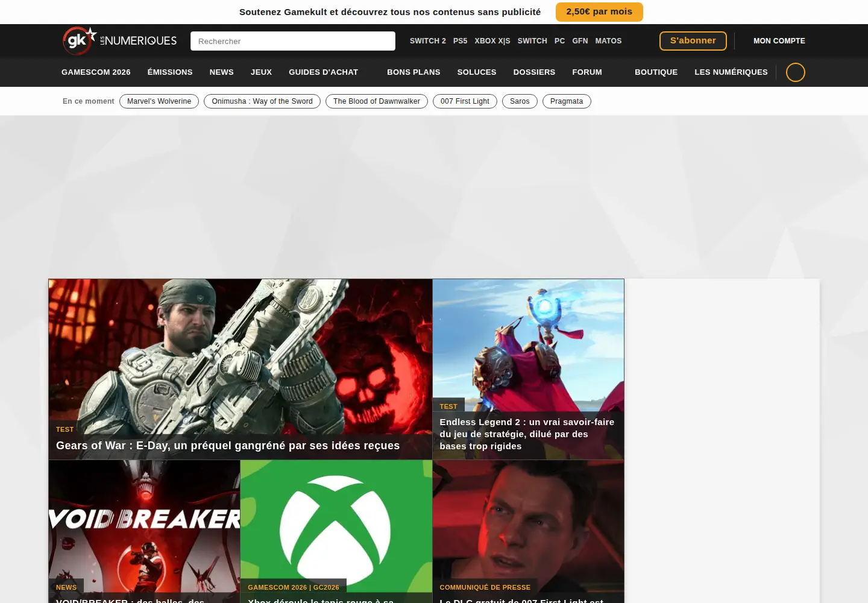Select XBOX X|S platform link
The height and width of the screenshot is (603, 868).
[x=492, y=41]
